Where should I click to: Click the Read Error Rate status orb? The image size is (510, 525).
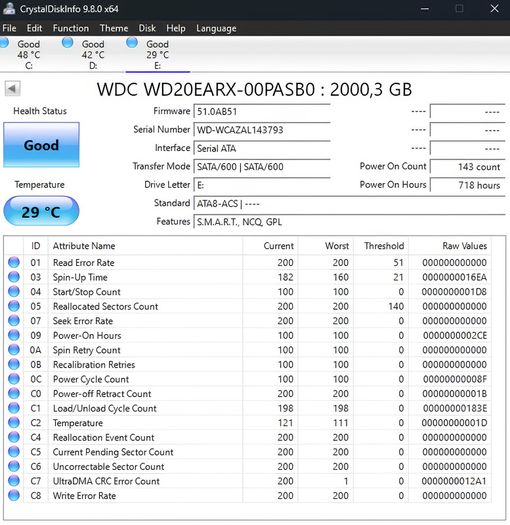point(14,262)
